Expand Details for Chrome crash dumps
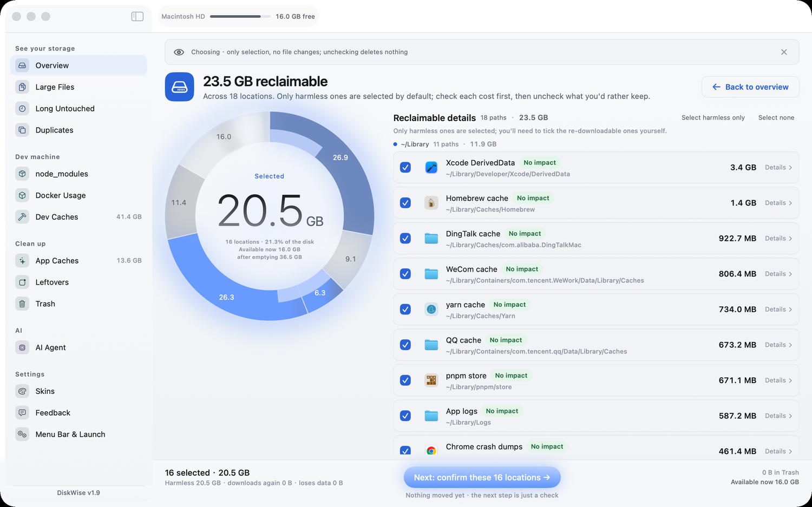 point(778,451)
